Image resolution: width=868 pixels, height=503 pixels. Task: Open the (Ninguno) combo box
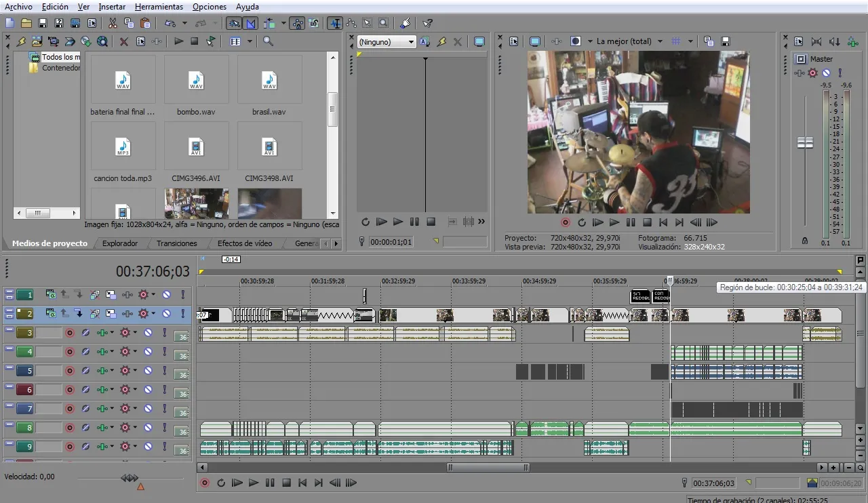click(387, 42)
